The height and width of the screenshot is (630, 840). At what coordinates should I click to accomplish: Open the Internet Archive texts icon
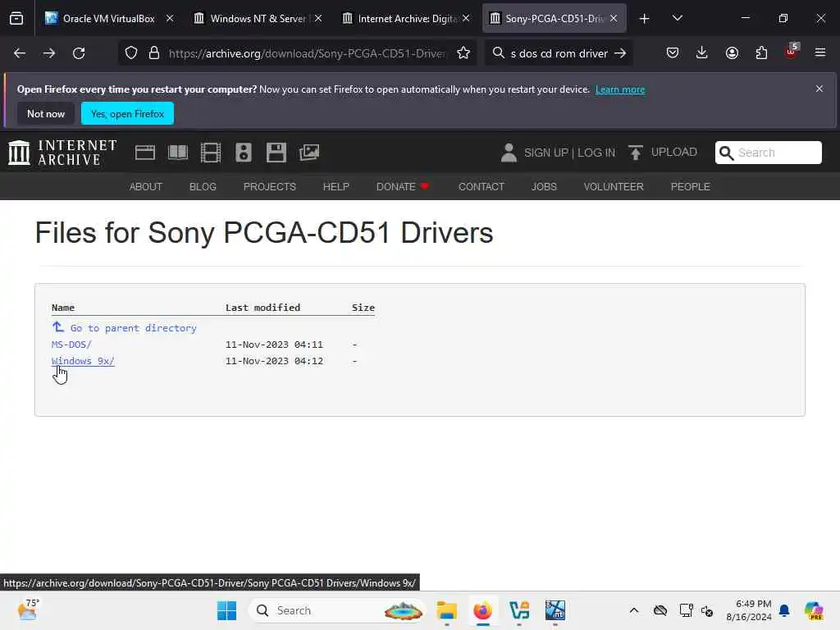point(178,153)
